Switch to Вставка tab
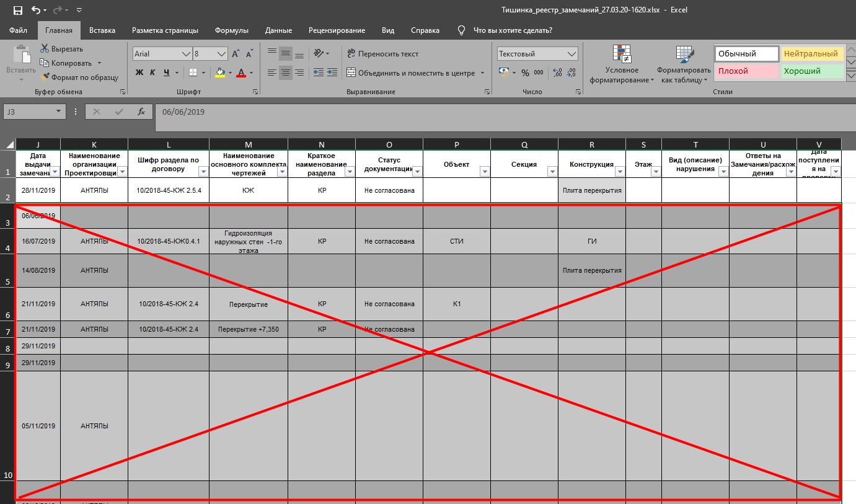 pyautogui.click(x=102, y=30)
